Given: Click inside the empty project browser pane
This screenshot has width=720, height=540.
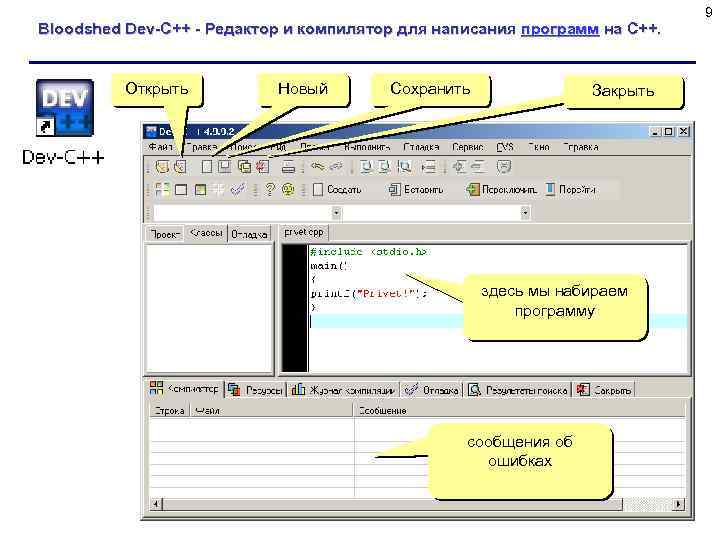Looking at the screenshot, I should 209,308.
